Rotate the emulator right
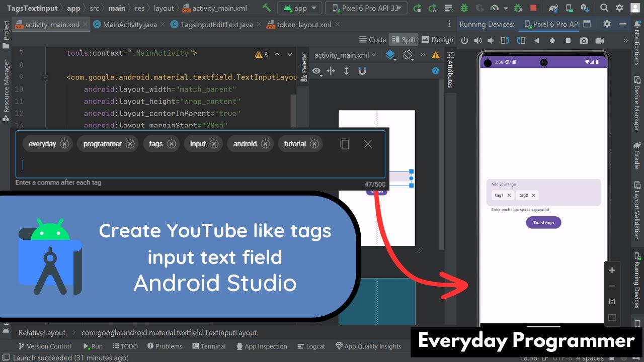The height and width of the screenshot is (362, 644). (521, 41)
